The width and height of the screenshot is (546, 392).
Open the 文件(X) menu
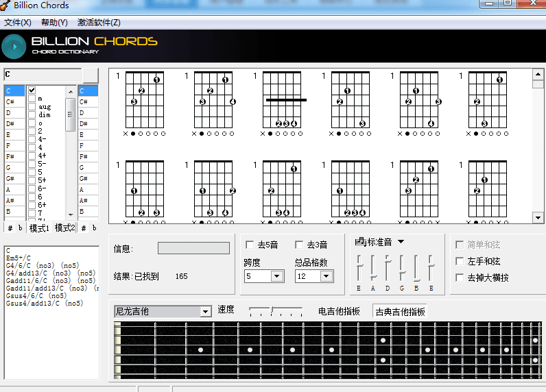(x=18, y=23)
